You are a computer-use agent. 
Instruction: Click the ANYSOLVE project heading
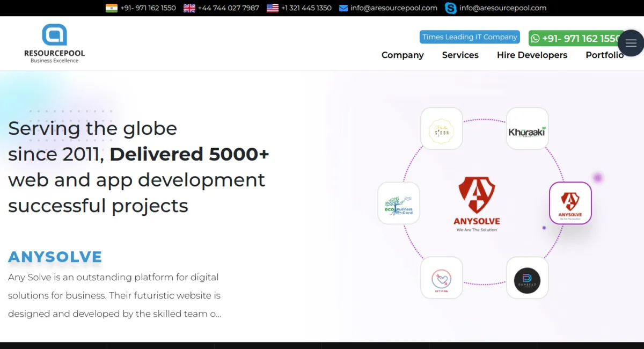55,257
